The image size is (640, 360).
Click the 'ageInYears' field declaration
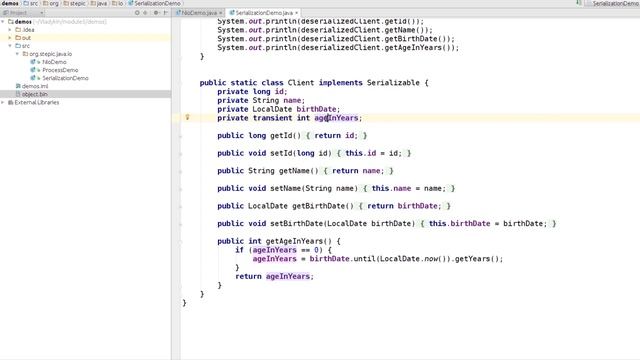pos(336,118)
